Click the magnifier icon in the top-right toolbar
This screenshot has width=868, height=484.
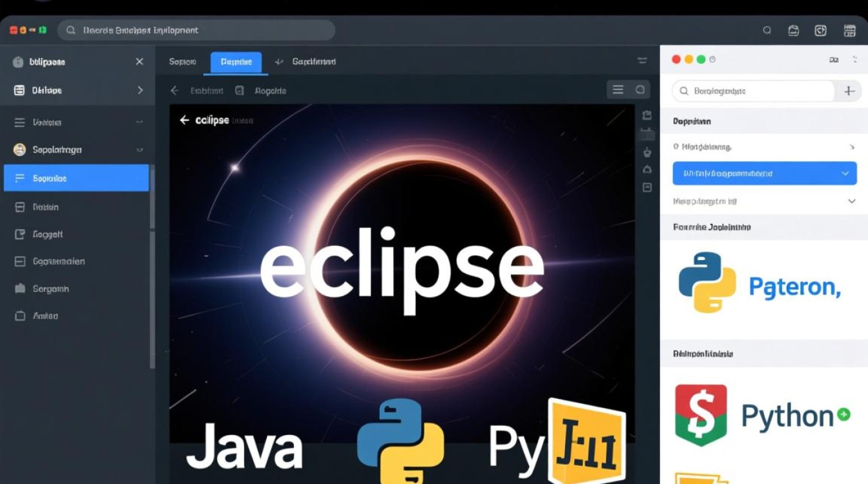pos(767,30)
